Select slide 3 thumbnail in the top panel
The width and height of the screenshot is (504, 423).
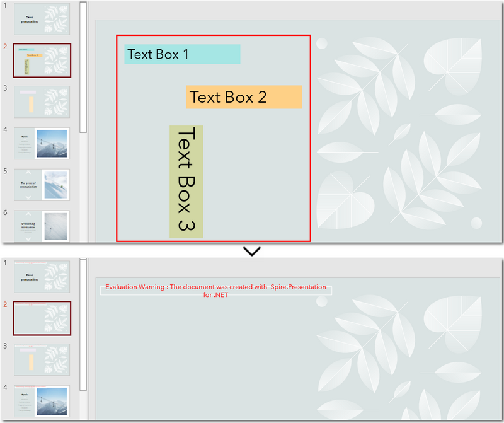pos(41,101)
